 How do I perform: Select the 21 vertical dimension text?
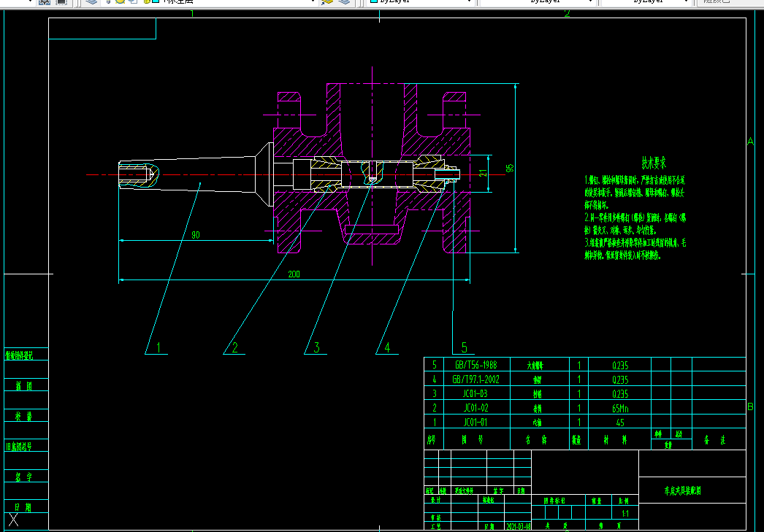click(x=483, y=173)
